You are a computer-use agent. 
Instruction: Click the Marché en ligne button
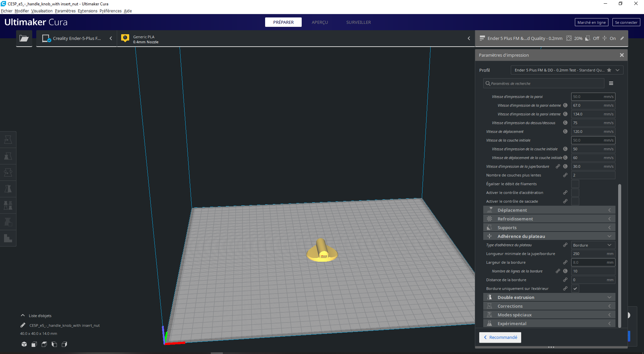point(591,22)
